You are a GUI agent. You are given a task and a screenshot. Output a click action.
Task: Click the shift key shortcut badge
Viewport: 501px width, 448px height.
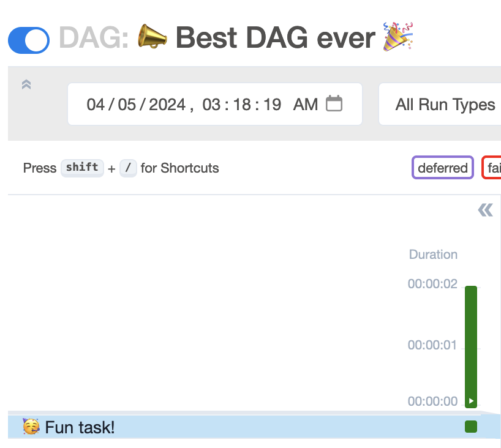point(82,168)
